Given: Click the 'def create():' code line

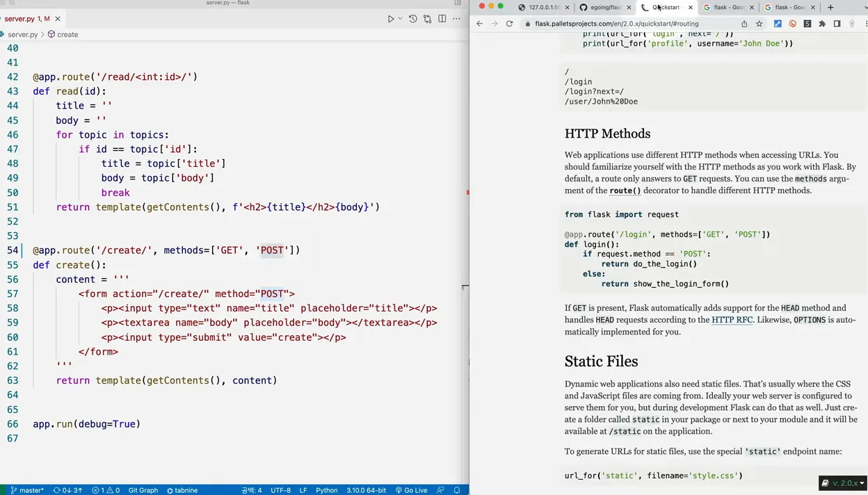Looking at the screenshot, I should [x=70, y=265].
